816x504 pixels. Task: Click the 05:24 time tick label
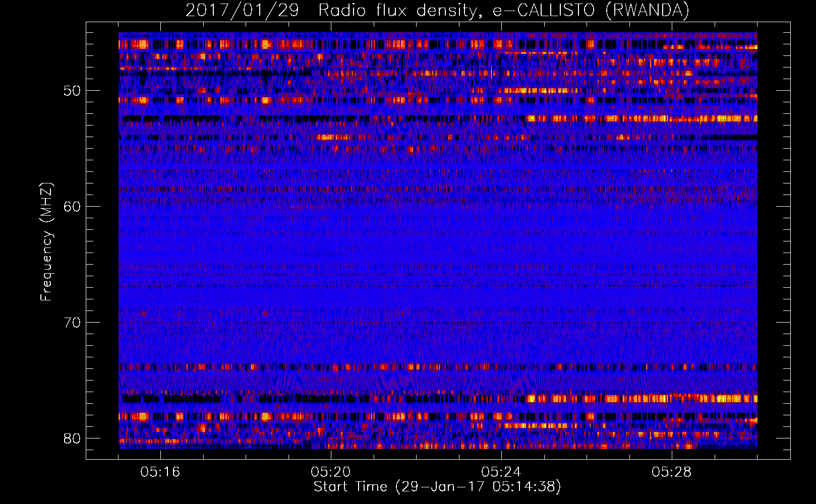(x=501, y=472)
